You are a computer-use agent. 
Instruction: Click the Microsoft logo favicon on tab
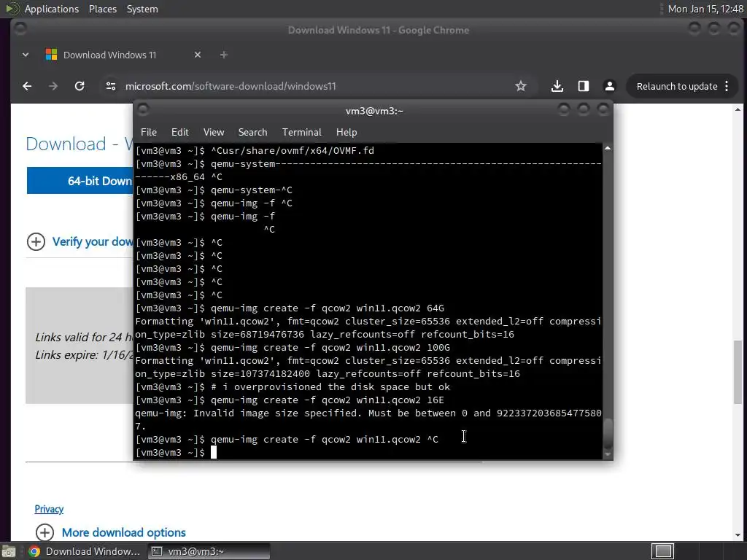pos(51,54)
